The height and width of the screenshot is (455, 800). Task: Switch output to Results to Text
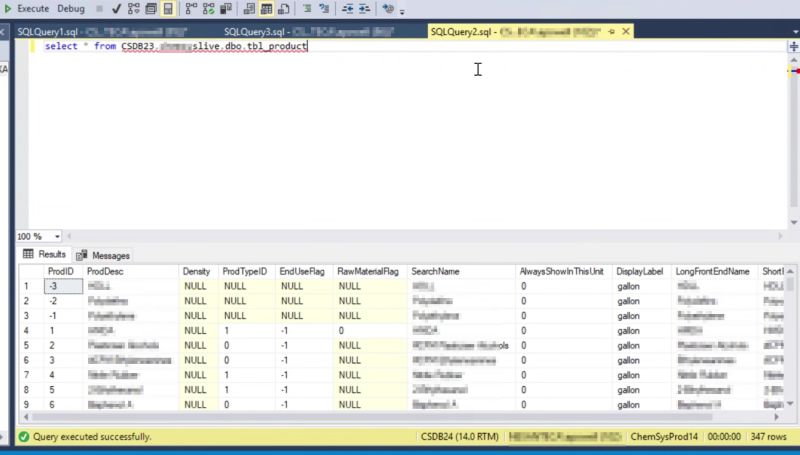[249, 9]
